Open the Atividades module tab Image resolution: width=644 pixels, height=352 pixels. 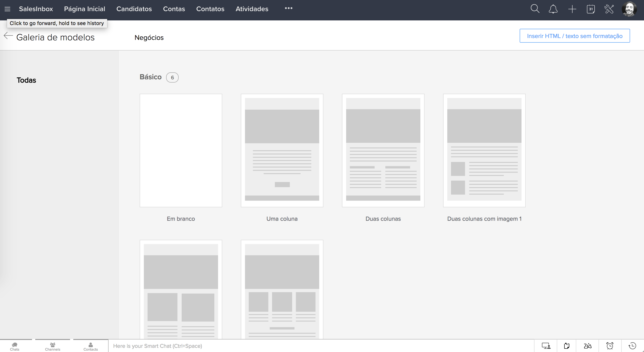coord(252,9)
